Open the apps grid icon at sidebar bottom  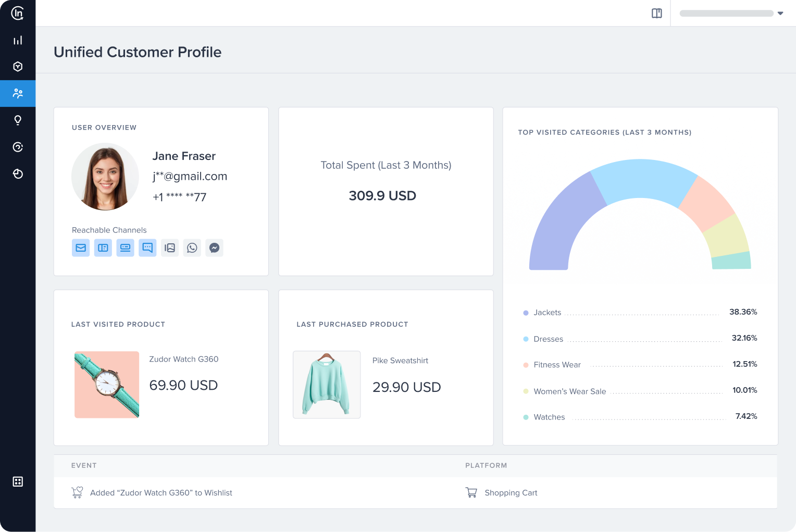18,481
